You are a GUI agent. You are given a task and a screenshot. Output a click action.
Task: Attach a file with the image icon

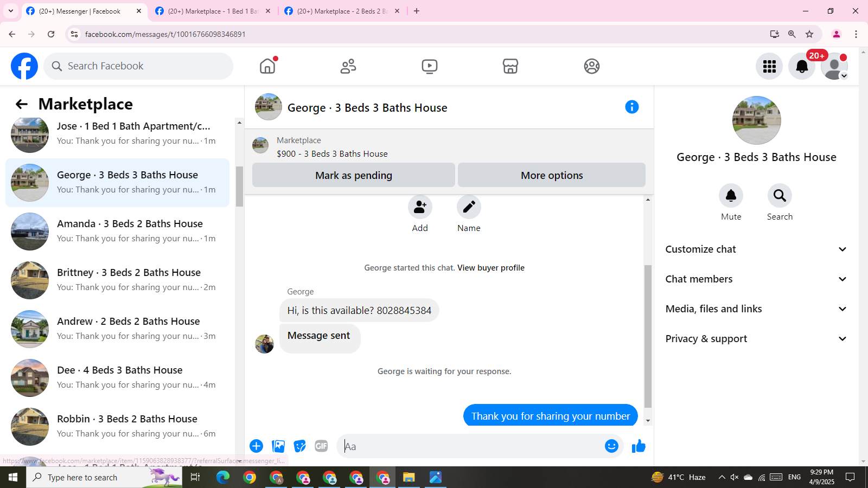click(x=278, y=446)
